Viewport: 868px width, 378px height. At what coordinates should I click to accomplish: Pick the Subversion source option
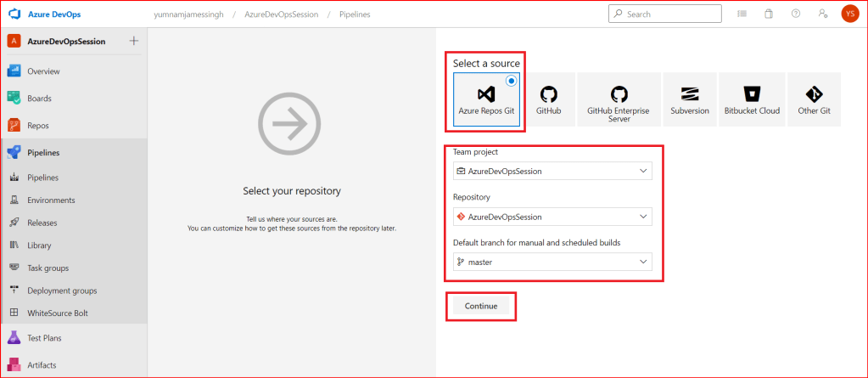(689, 99)
